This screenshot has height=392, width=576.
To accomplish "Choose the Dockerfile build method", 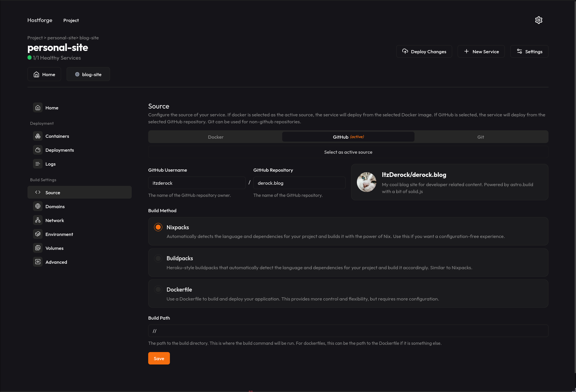I will [158, 290].
